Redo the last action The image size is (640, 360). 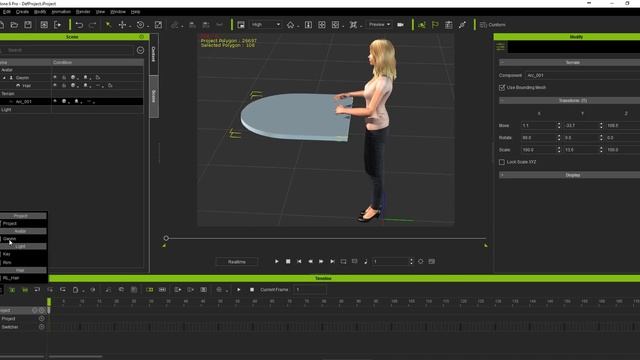(93, 25)
